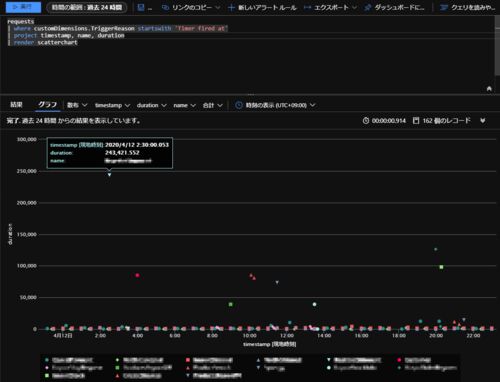Viewport: 500px width, 382px height.
Task: Switch to the 結果 tab
Action: pos(16,105)
